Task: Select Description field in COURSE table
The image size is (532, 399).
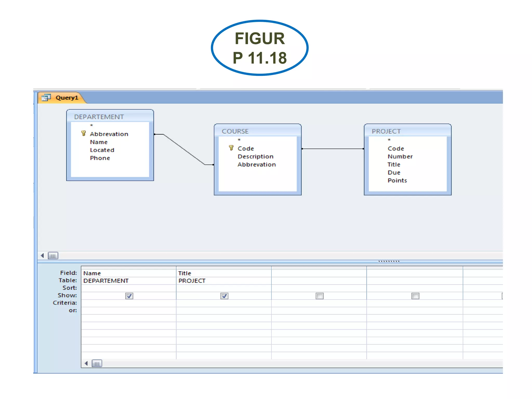Action: [255, 157]
